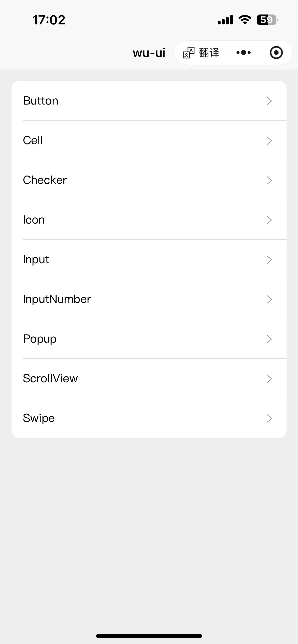This screenshot has width=298, height=644.
Task: Open the Swipe component demo
Action: pos(149,418)
